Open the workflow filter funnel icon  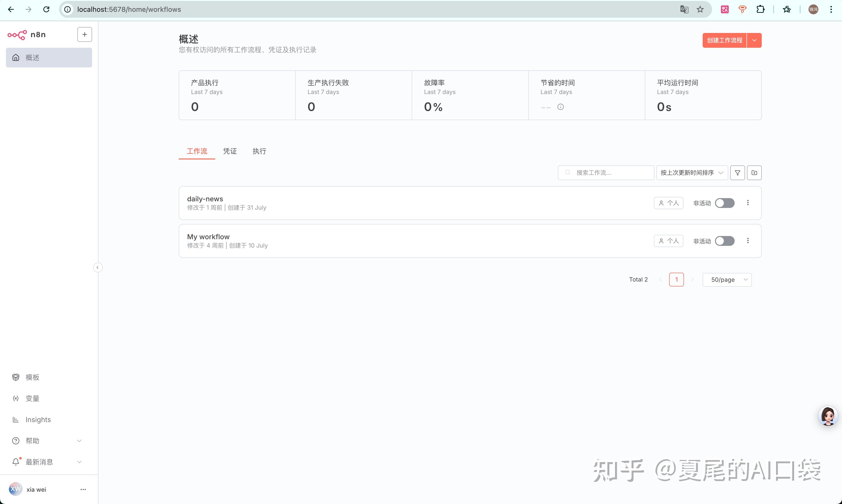tap(737, 173)
